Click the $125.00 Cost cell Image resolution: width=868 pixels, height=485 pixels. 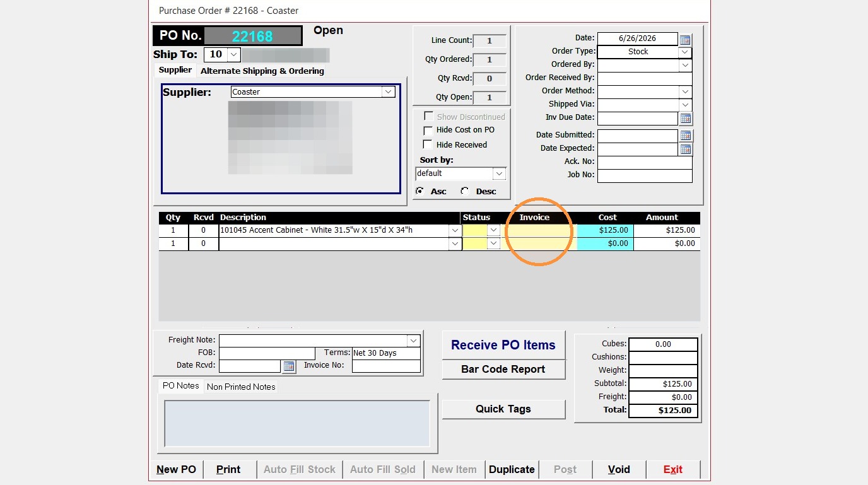pos(605,230)
